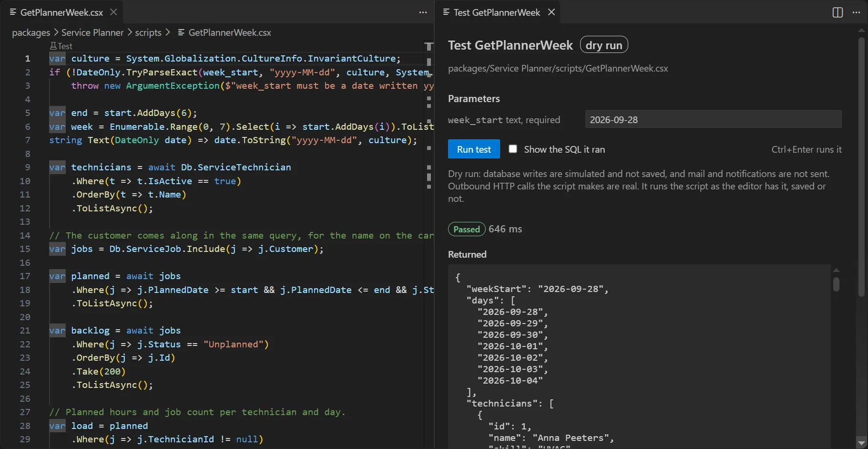Open the right panel's more actions menu
This screenshot has height=449, width=868.
point(856,12)
